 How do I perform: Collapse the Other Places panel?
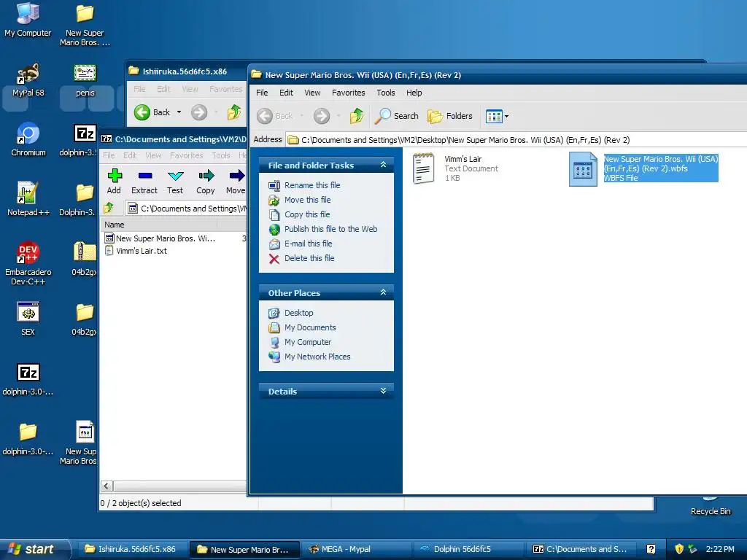(383, 292)
